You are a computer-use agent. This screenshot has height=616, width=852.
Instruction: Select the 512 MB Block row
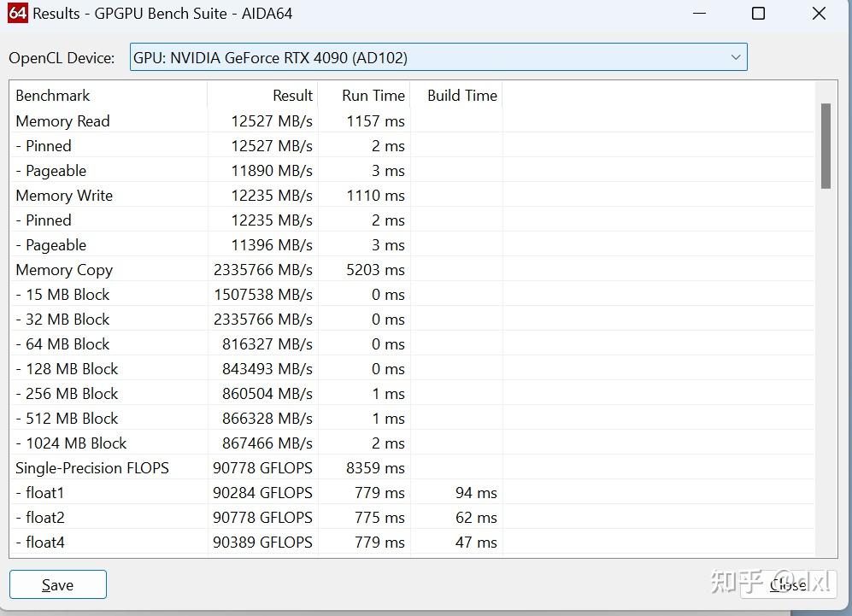tap(412, 419)
